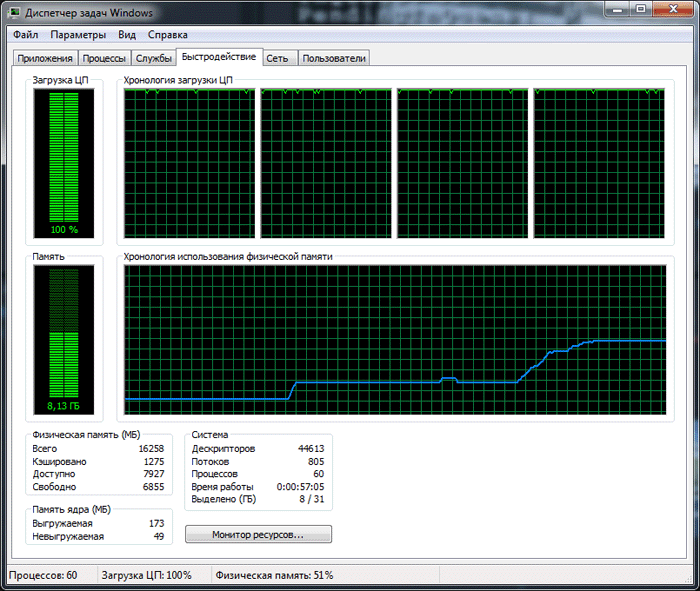Click the physical memory usage history graph
This screenshot has height=591, width=700.
pos(395,340)
